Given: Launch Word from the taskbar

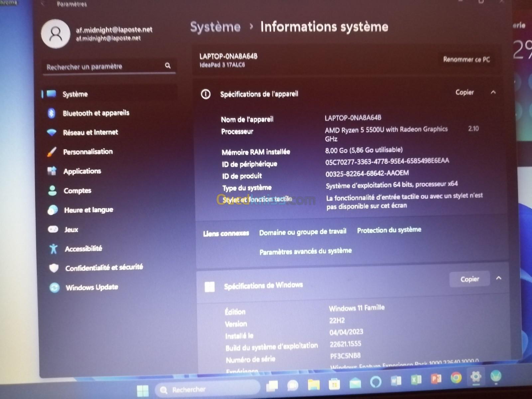Looking at the screenshot, I should (396, 381).
